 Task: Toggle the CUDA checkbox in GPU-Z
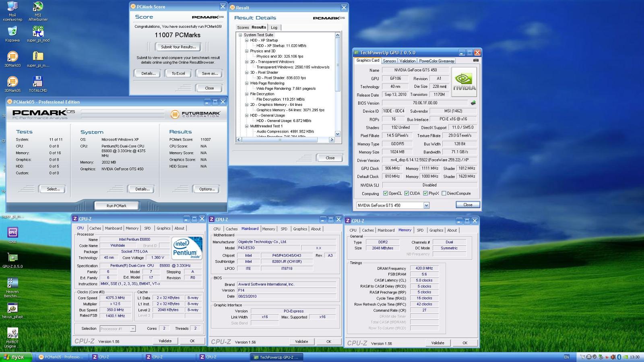coord(407,193)
